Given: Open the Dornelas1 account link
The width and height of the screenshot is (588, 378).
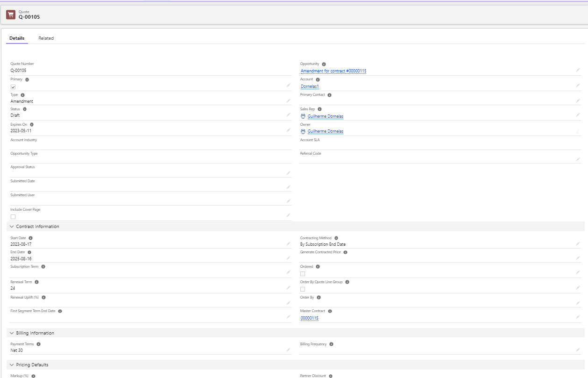Looking at the screenshot, I should pyautogui.click(x=310, y=86).
